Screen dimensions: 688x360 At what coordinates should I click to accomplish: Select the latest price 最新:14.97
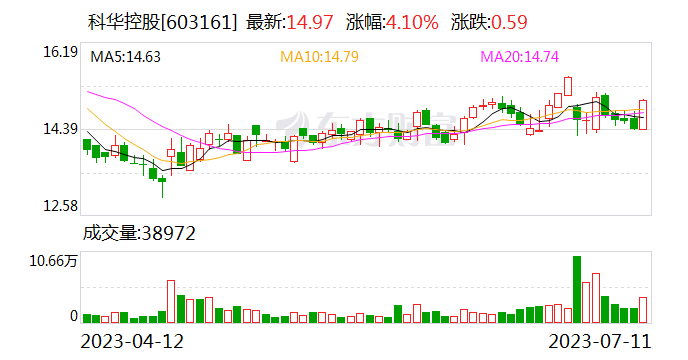290,22
